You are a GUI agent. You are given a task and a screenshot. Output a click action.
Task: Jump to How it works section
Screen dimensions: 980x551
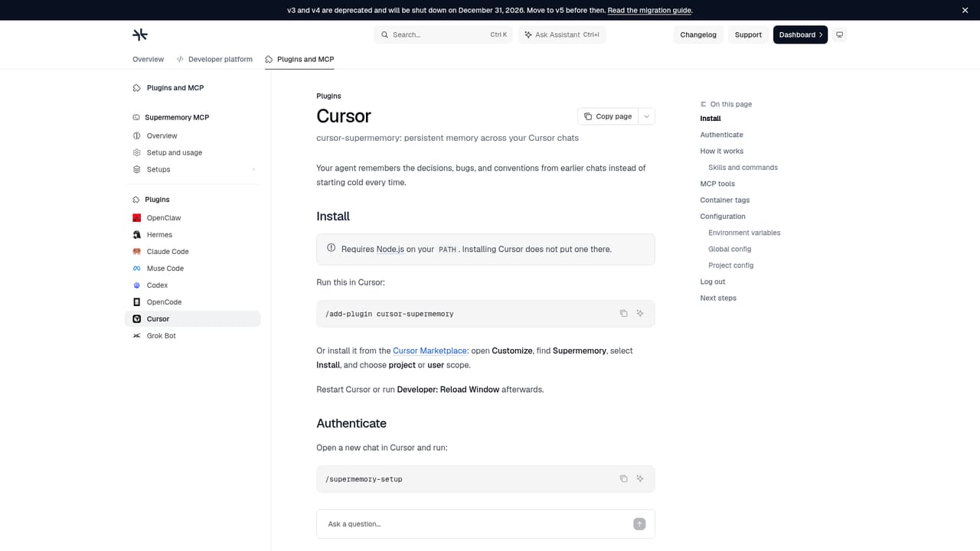pyautogui.click(x=722, y=152)
